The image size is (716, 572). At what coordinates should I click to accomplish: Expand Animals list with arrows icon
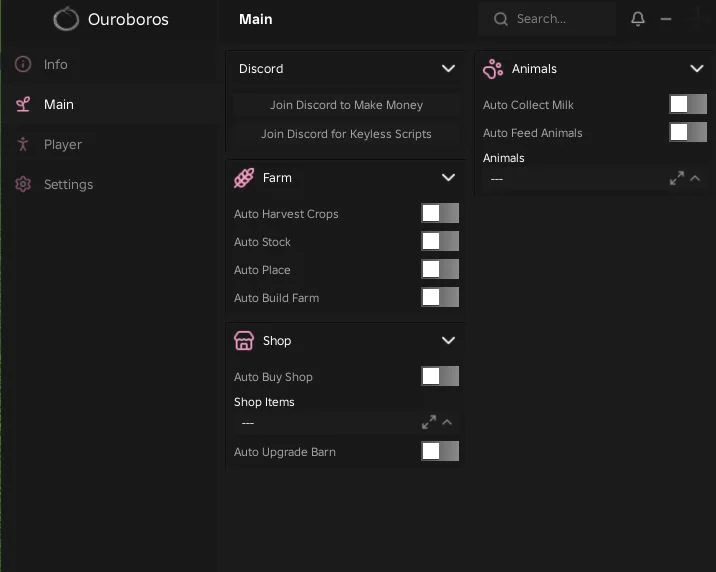click(677, 178)
